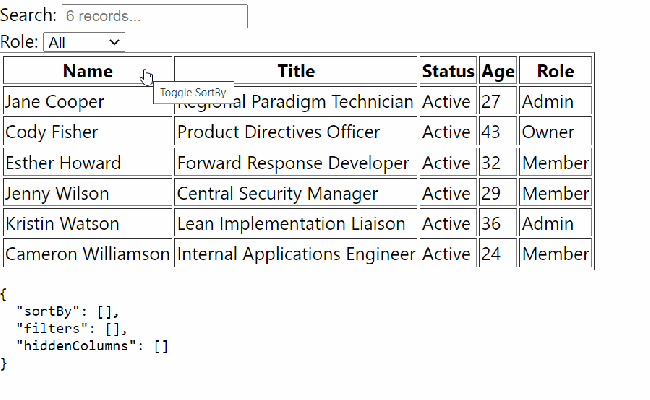Viewport: 650px width, 400px height.
Task: Click age value 27
Action: (498, 102)
